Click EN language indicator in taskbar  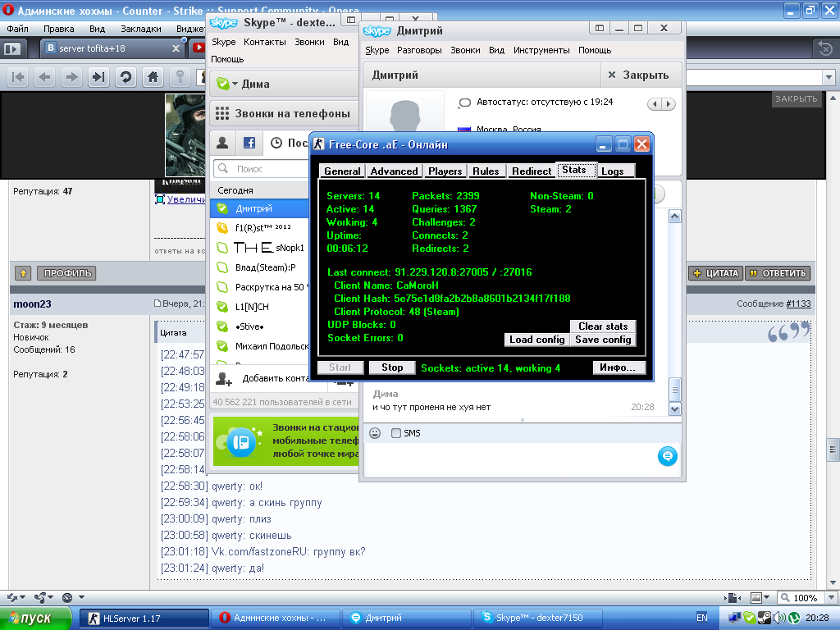[702, 618]
